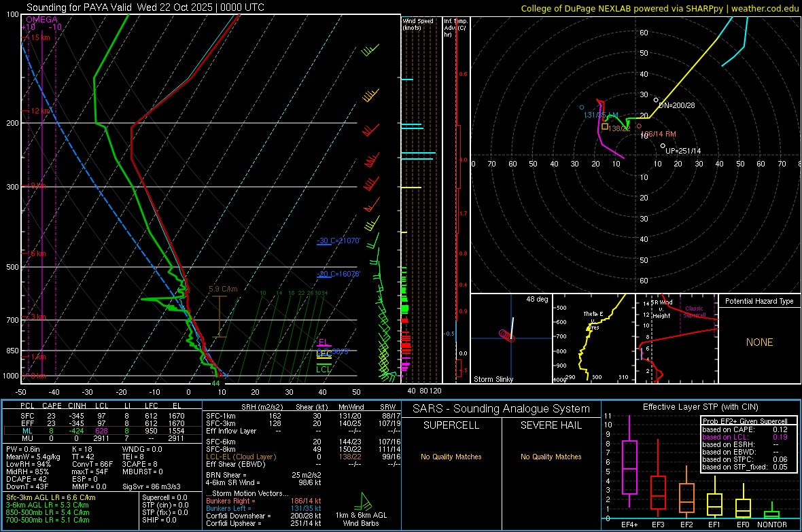This screenshot has height=532, width=802.
Task: Click the UP=251/14 hodograph label
Action: point(683,151)
